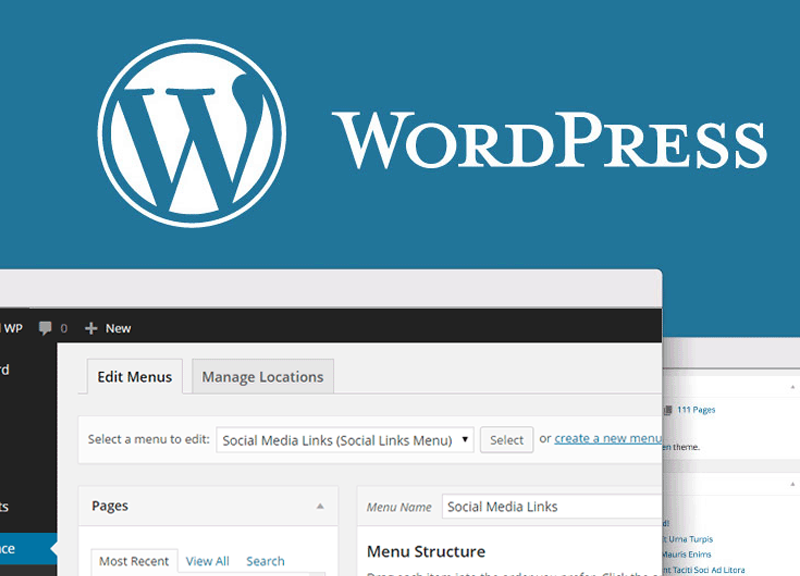Screen dimensions: 800x576
Task: Click the plus New icon in admin bar
Action: tap(91, 328)
